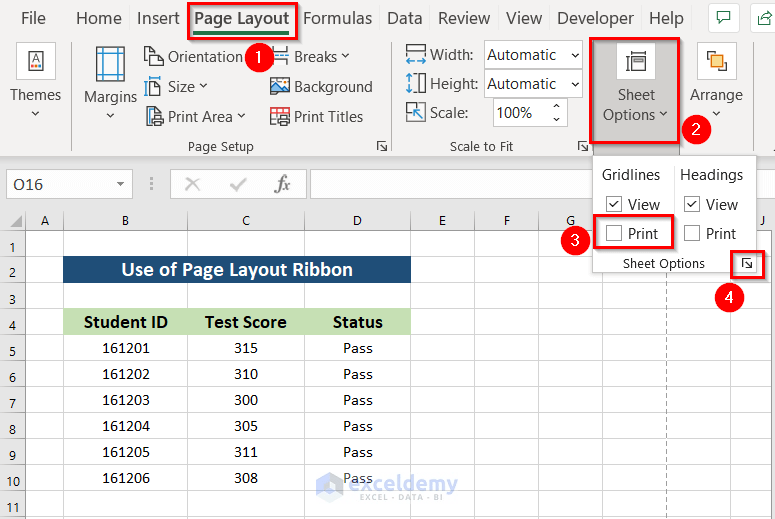
Task: Select column F header
Action: tap(507, 220)
